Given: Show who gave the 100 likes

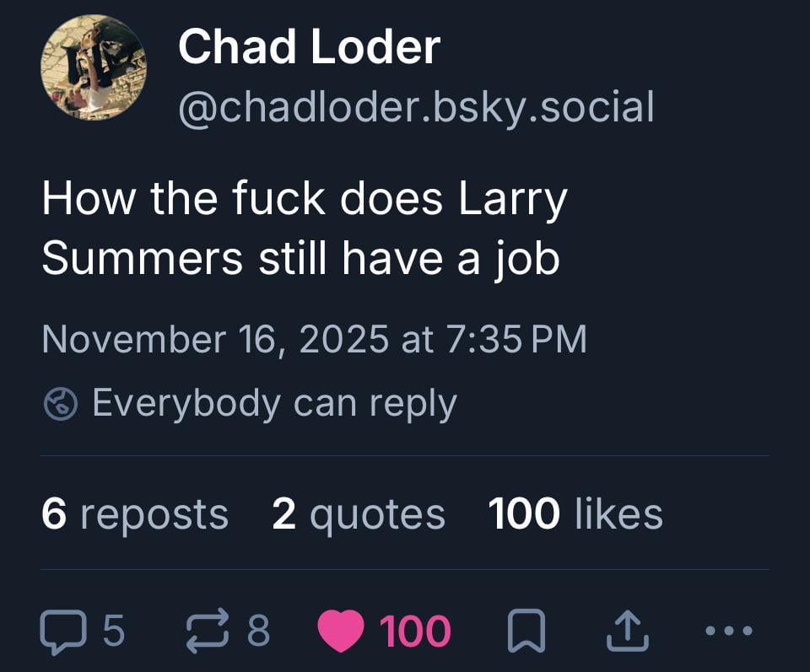Looking at the screenshot, I should coord(575,513).
